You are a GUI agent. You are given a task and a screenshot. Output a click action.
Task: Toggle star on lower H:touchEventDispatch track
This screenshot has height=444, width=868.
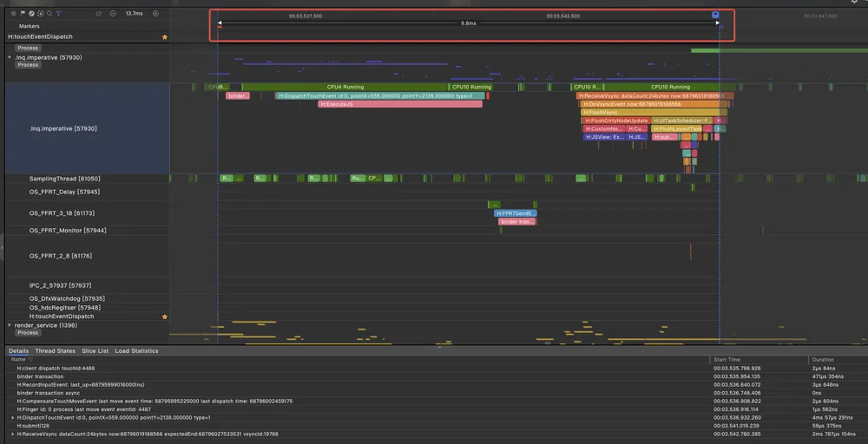[164, 317]
